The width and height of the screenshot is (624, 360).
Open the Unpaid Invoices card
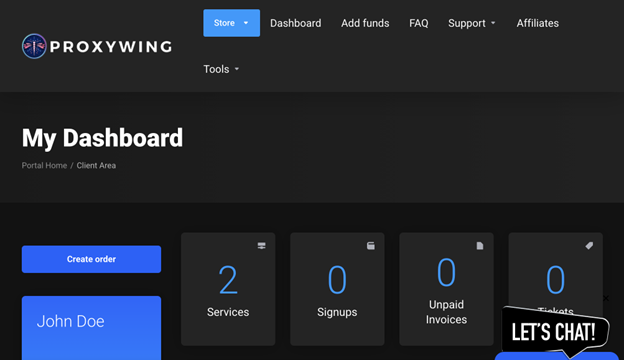coord(447,289)
